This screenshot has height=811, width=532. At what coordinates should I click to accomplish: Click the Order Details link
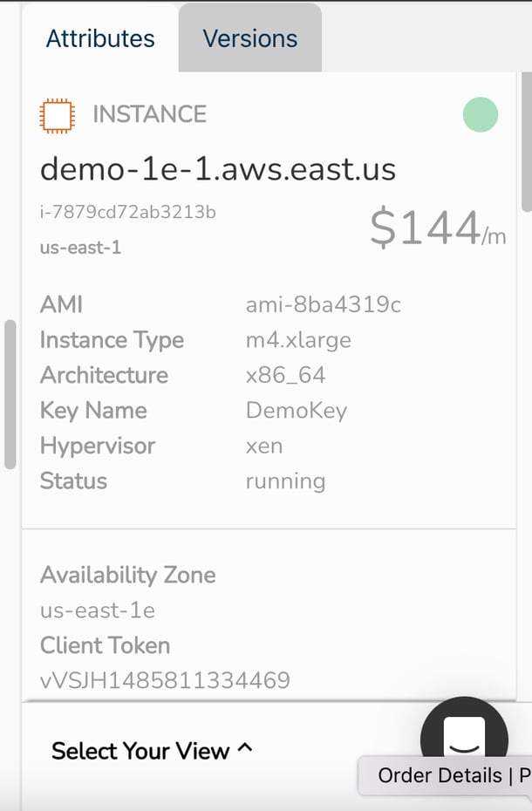tap(440, 775)
